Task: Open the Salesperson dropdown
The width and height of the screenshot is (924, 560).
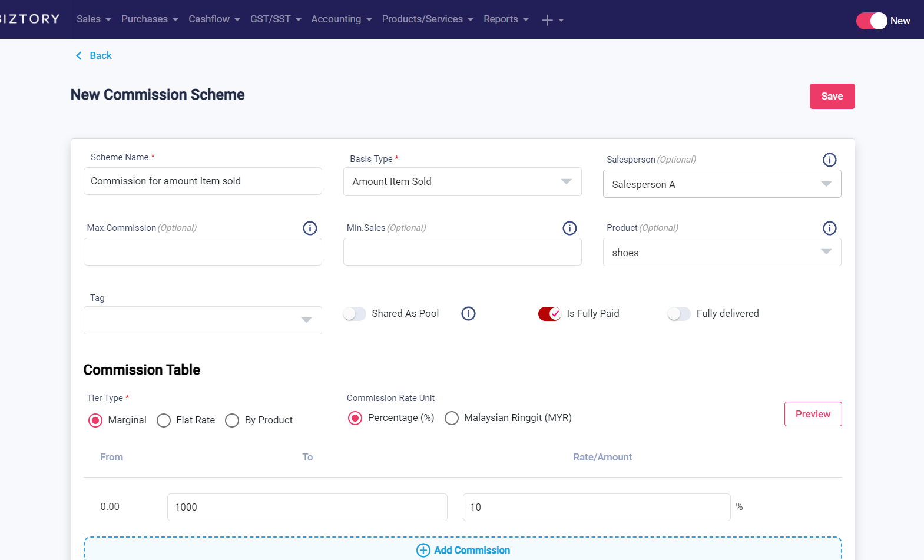Action: pyautogui.click(x=722, y=184)
